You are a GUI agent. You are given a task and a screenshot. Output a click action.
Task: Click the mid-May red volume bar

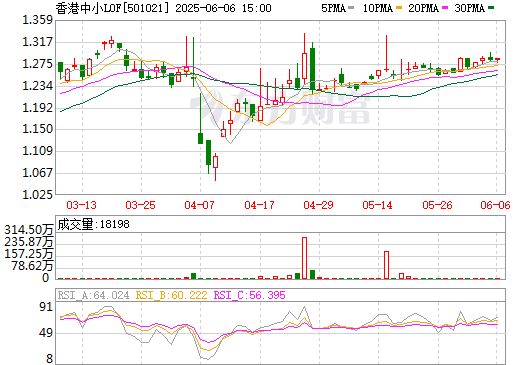click(386, 265)
